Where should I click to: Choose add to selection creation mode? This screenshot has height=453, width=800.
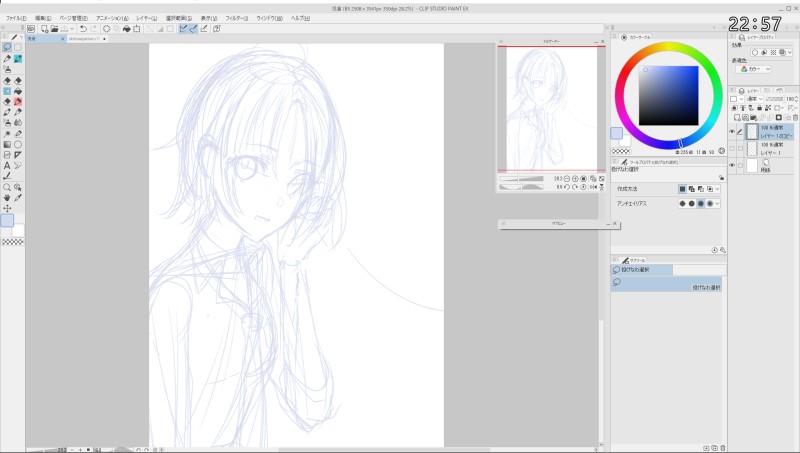point(691,189)
